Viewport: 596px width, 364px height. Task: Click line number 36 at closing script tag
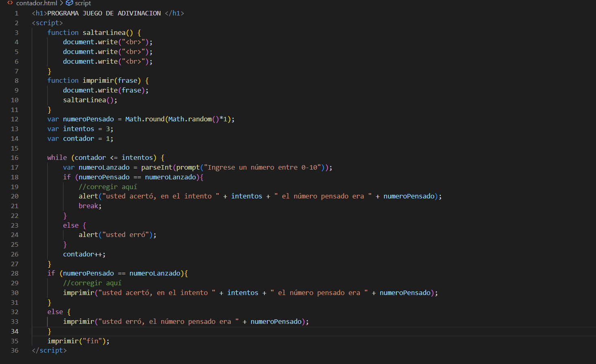(15, 351)
